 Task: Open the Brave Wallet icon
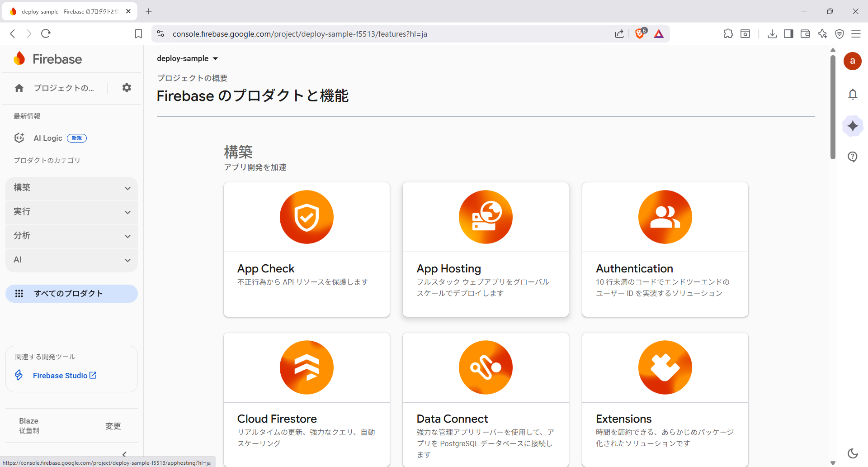(x=805, y=34)
